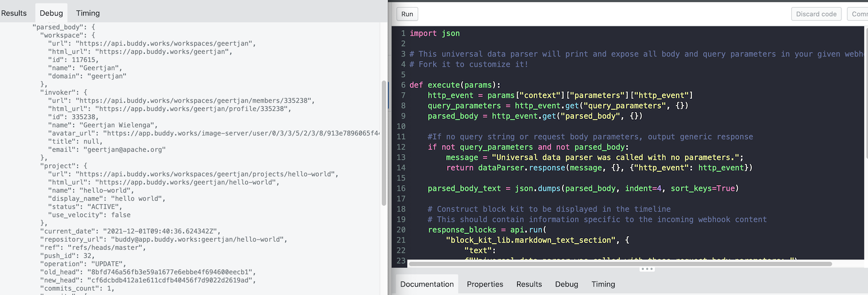Select the Debug tab in left panel
This screenshot has width=868, height=295.
coord(51,13)
